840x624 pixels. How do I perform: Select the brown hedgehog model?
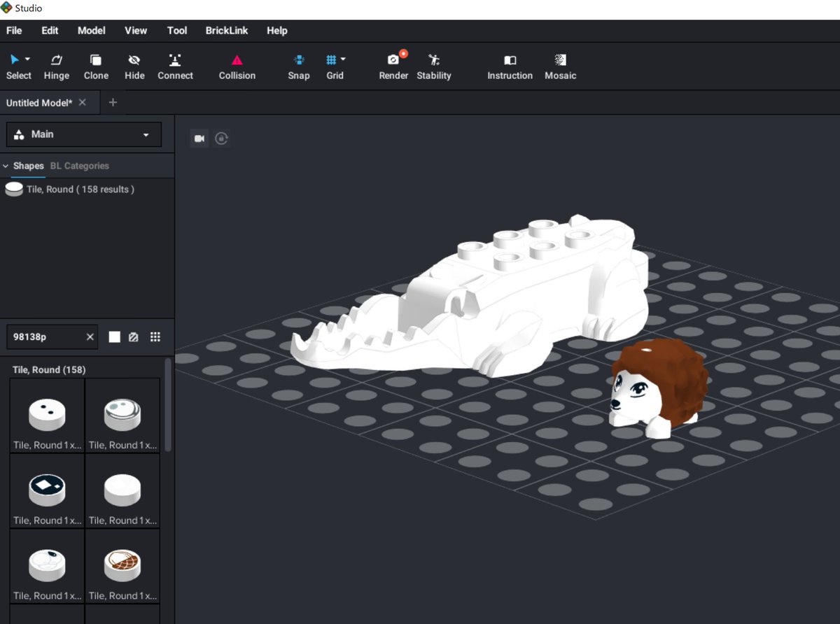pos(658,388)
